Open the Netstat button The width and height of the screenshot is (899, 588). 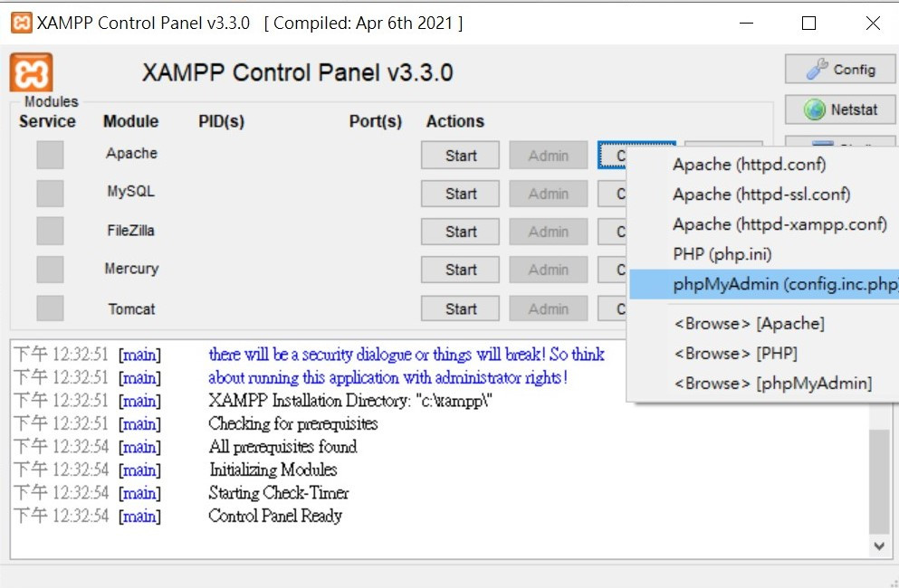click(840, 109)
